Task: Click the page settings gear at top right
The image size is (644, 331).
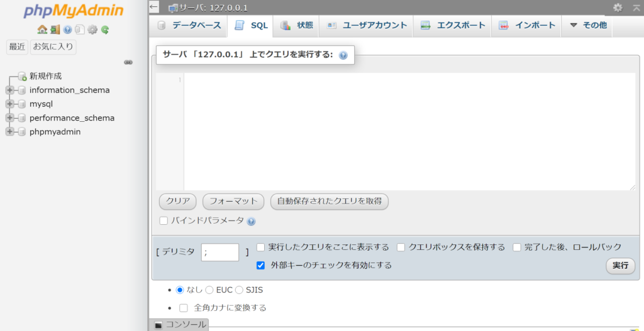Action: tap(618, 8)
